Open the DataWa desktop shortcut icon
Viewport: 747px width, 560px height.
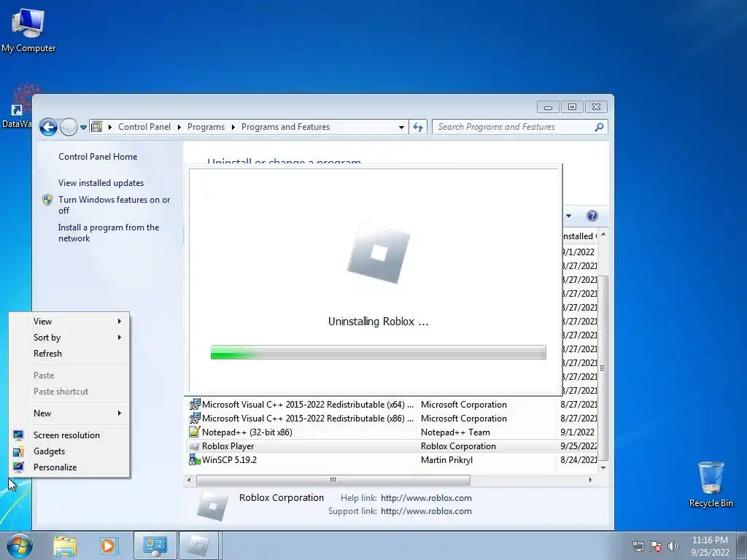pos(17,107)
